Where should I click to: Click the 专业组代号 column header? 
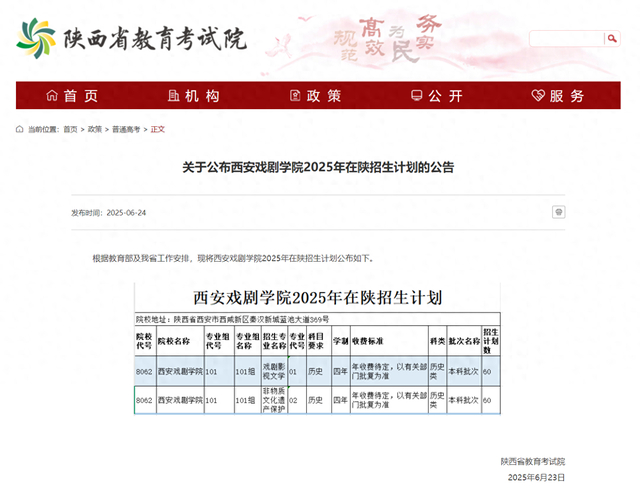(x=219, y=341)
